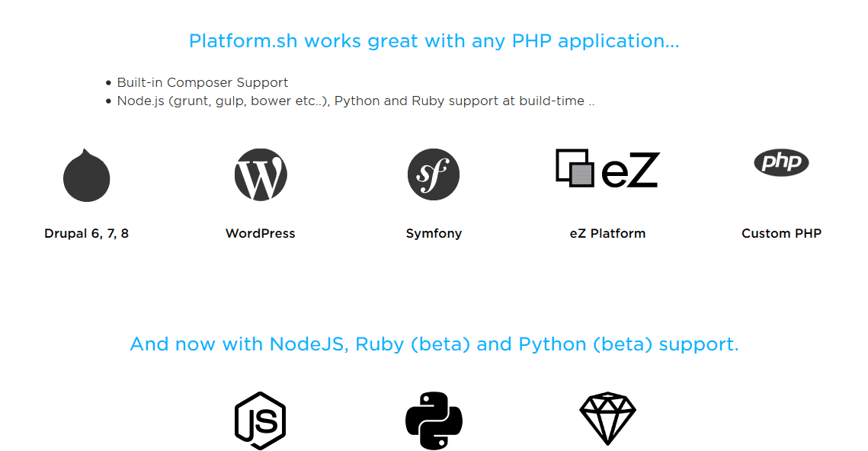Select the NodeJS hexagon icon
This screenshot has height=451, width=868.
tap(261, 421)
